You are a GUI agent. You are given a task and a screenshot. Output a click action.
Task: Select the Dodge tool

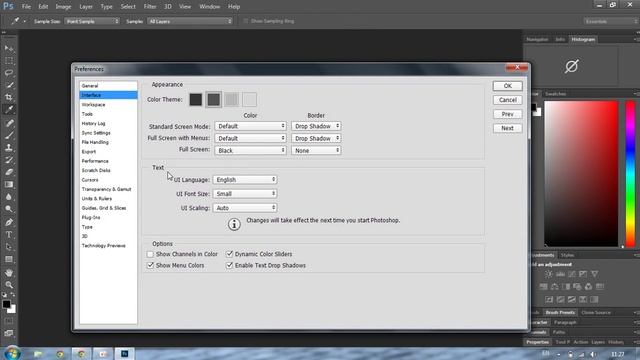(x=9, y=209)
